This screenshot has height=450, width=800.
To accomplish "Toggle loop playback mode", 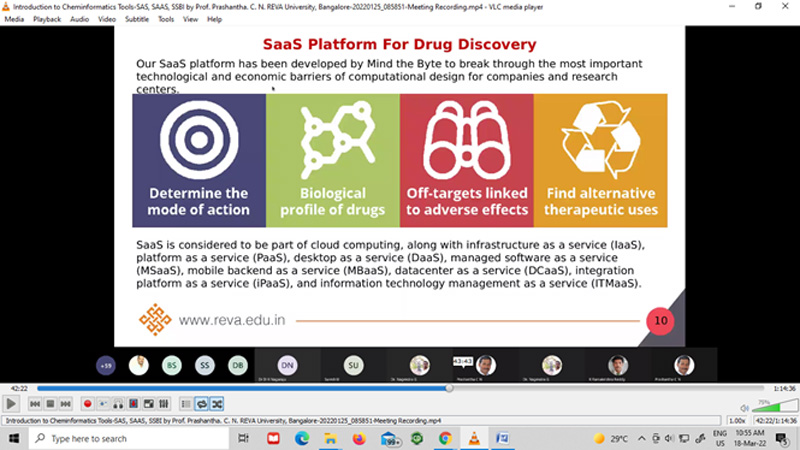I will coord(202,404).
